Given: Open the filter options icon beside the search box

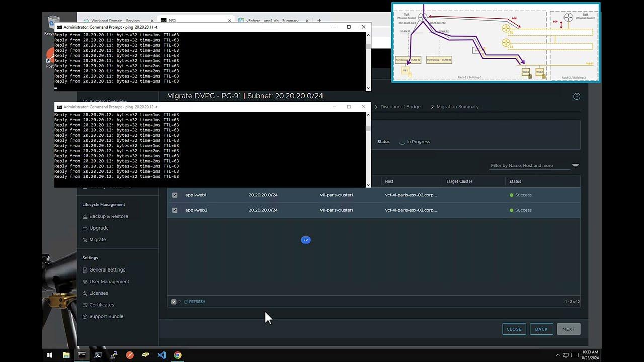Looking at the screenshot, I should pyautogui.click(x=575, y=166).
